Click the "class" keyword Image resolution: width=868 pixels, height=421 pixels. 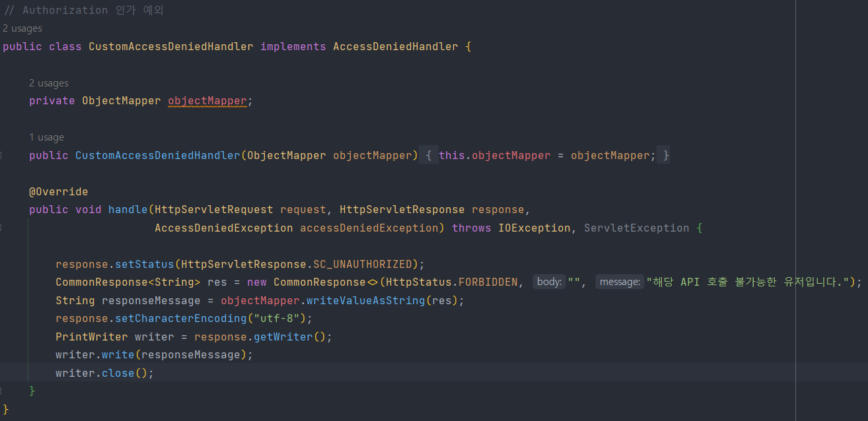point(65,46)
